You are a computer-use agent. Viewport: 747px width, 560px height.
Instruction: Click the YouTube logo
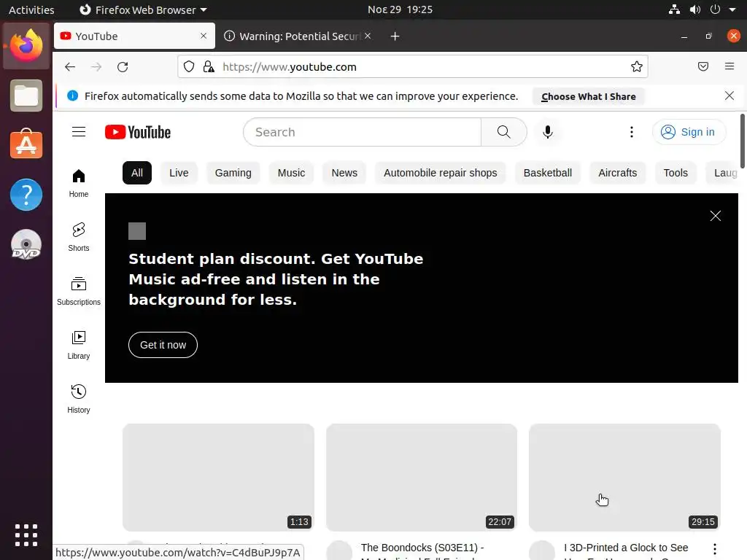pos(138,132)
